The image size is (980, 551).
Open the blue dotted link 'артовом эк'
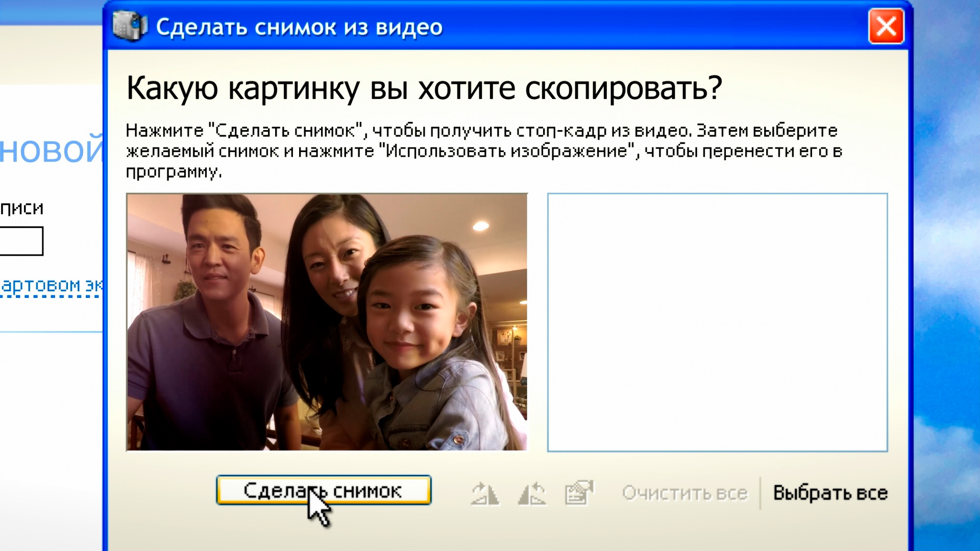[51, 285]
